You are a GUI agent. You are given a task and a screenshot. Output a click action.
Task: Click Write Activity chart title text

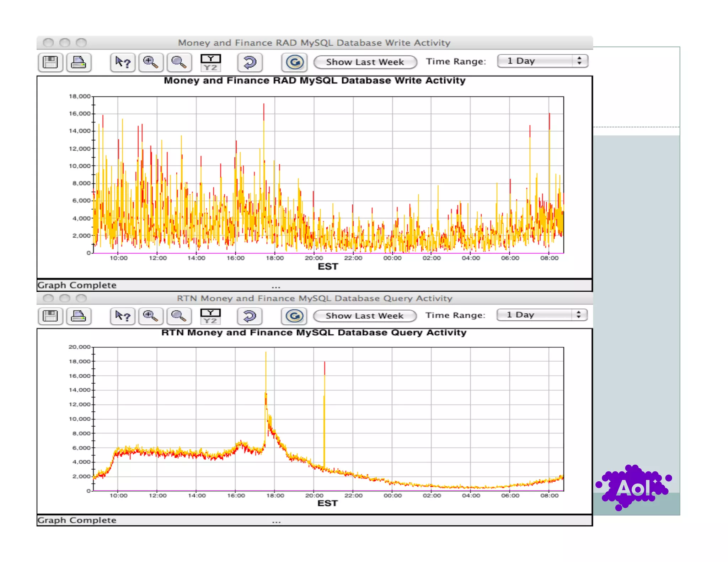pos(315,81)
